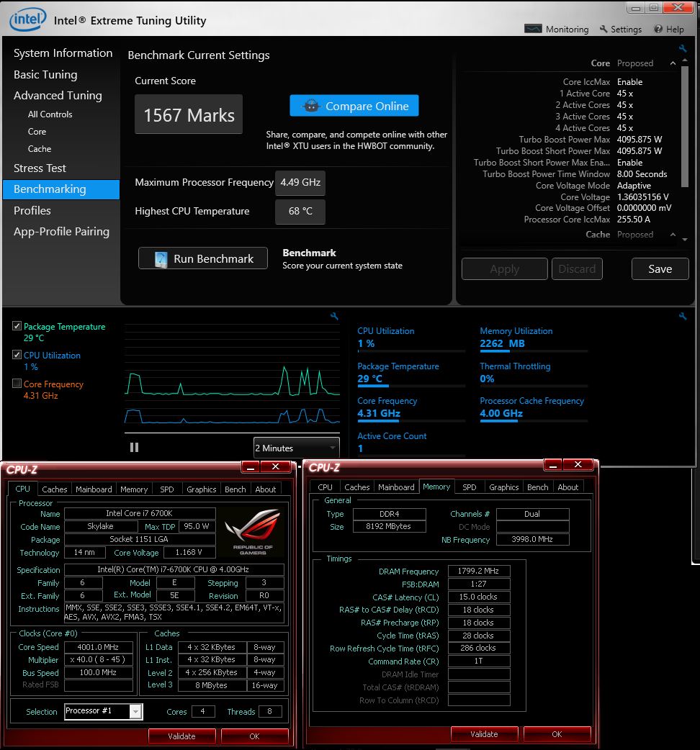The width and height of the screenshot is (700, 750).
Task: Click the proposed settings vertical scrollbar thumb
Action: [685, 127]
